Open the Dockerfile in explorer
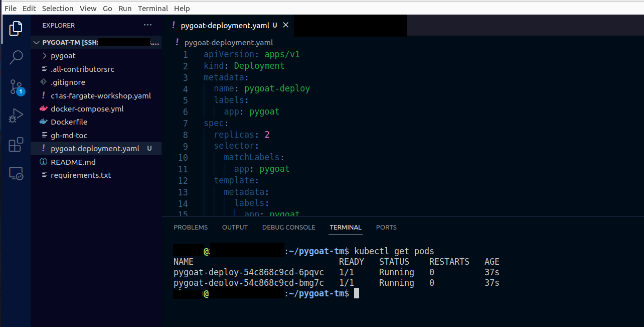 click(69, 122)
